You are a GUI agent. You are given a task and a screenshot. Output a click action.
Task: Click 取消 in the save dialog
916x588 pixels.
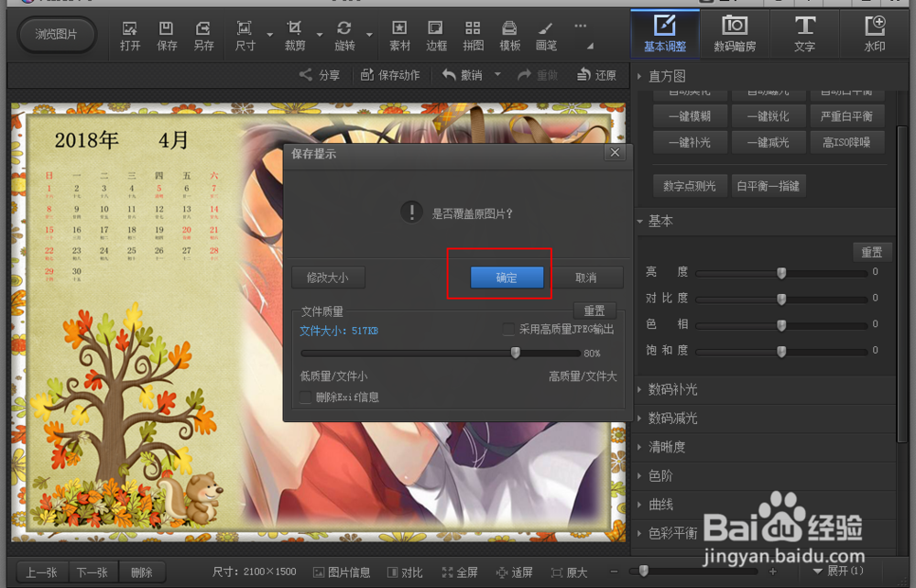click(x=585, y=278)
